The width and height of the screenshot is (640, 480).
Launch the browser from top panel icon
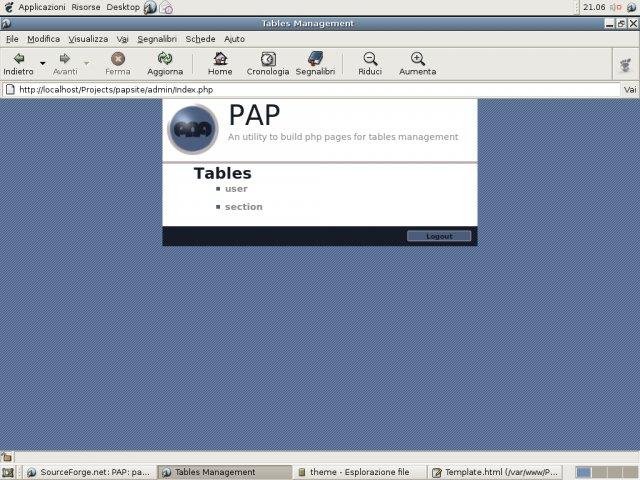click(150, 7)
